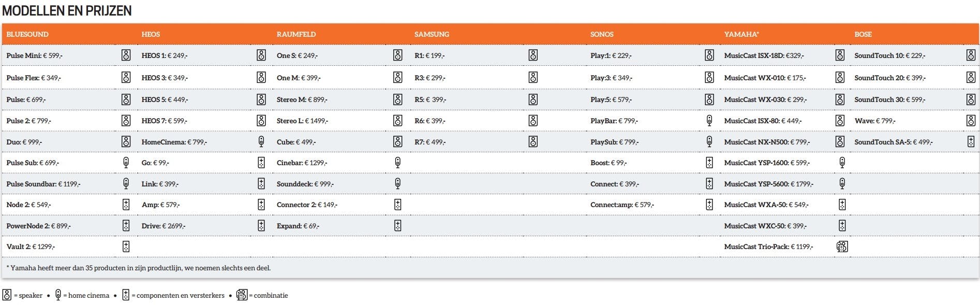Click the Yamaha footnote text

pyautogui.click(x=139, y=268)
